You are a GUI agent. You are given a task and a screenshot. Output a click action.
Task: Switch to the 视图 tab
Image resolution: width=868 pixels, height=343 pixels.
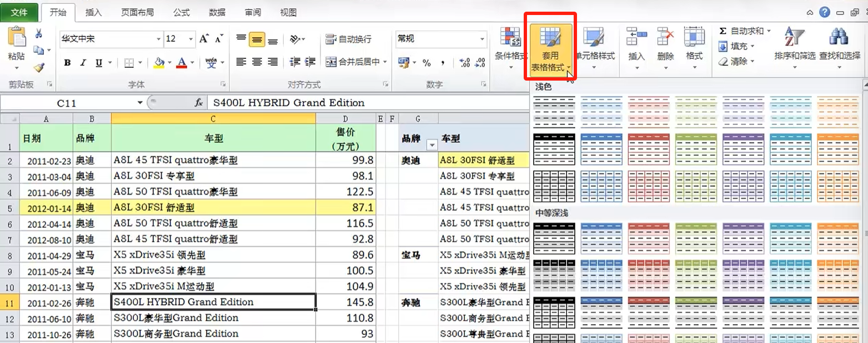[x=288, y=12]
